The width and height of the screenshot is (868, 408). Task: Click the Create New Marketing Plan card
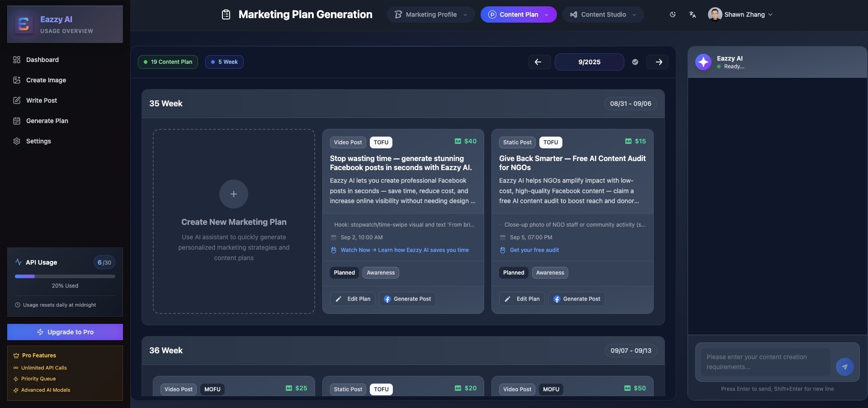click(x=234, y=222)
